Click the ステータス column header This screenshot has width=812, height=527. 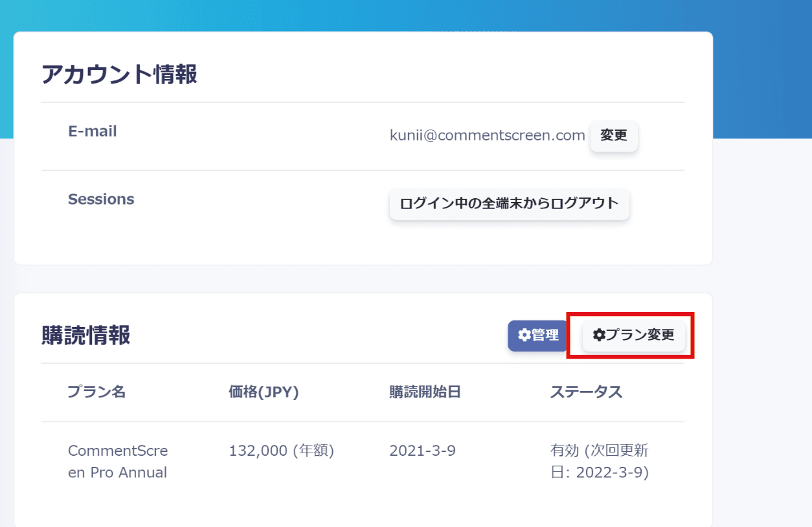586,392
